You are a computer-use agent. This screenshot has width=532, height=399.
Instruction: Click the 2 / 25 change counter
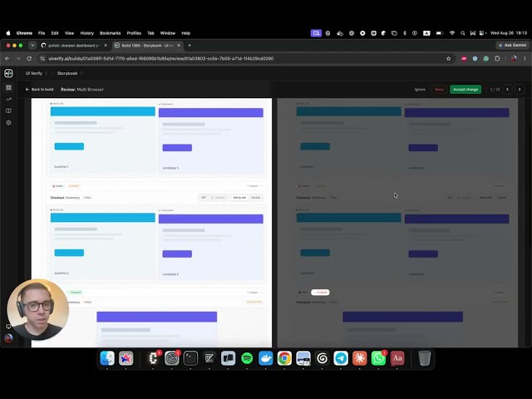click(x=495, y=89)
